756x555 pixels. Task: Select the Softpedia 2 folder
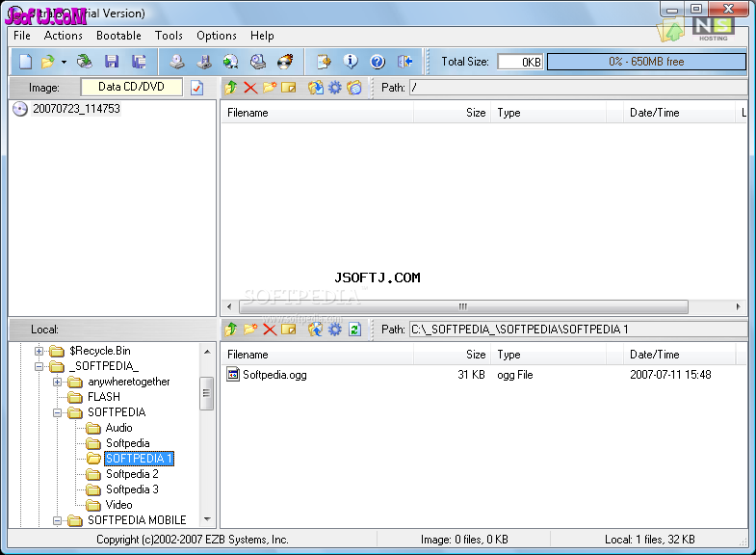(132, 474)
